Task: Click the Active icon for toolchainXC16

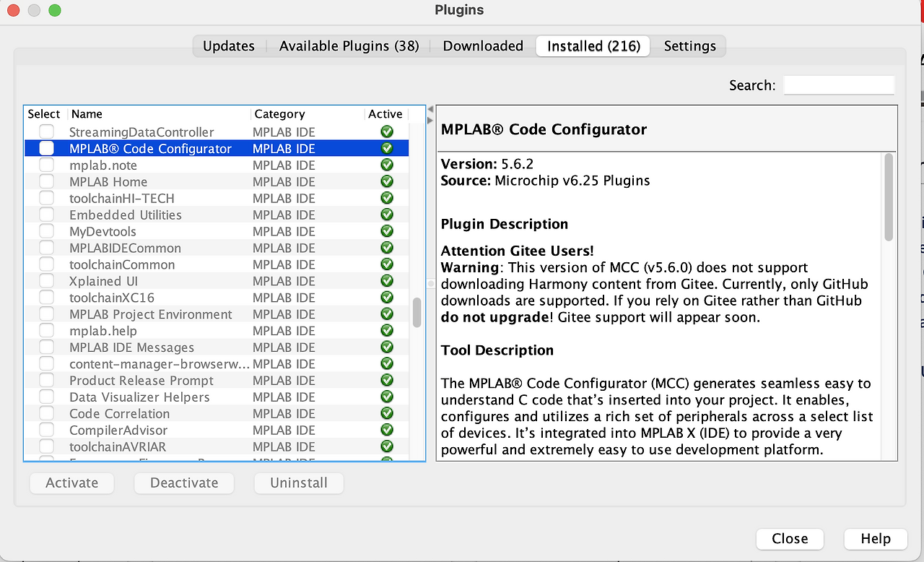Action: 387,298
